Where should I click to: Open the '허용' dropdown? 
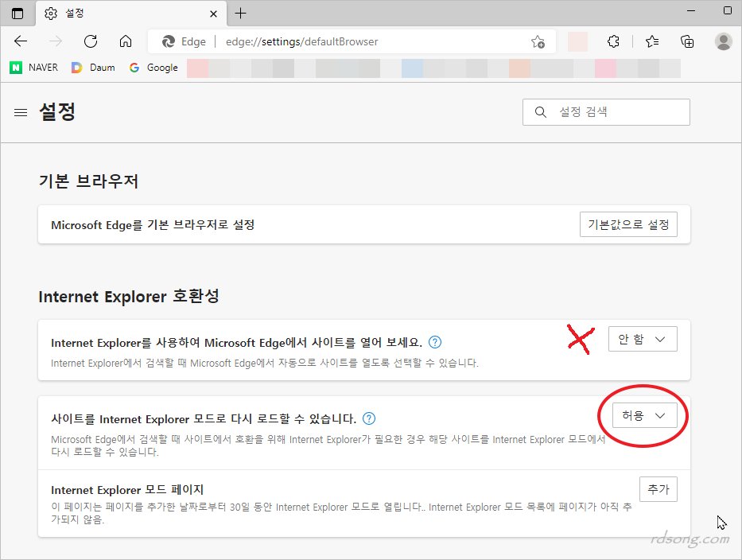point(644,415)
